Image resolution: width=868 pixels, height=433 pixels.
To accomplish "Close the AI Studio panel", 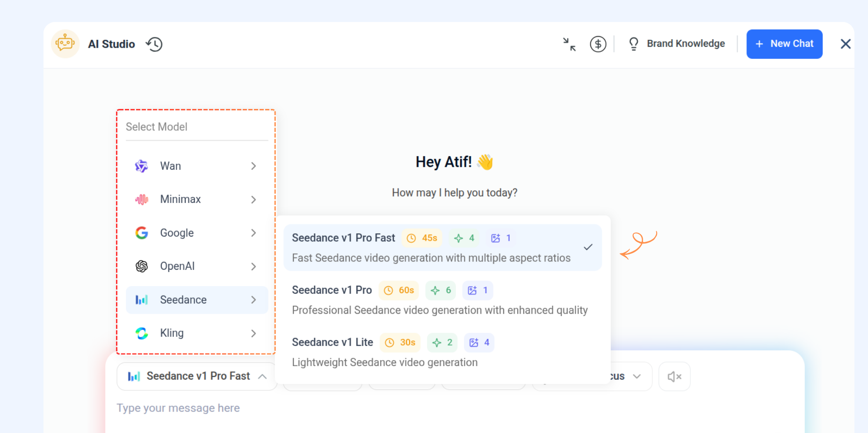I will pos(846,44).
